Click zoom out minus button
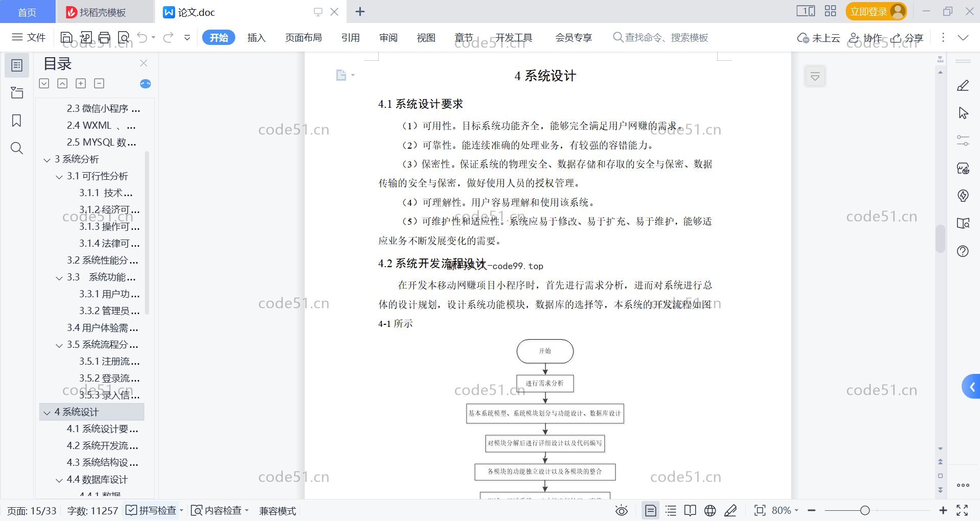This screenshot has height=521, width=980. coord(812,510)
